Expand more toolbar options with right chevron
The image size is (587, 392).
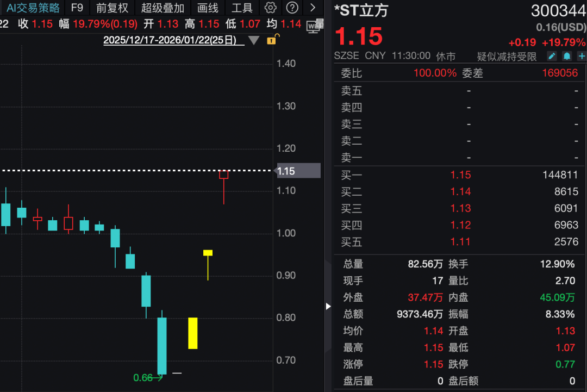313,8
